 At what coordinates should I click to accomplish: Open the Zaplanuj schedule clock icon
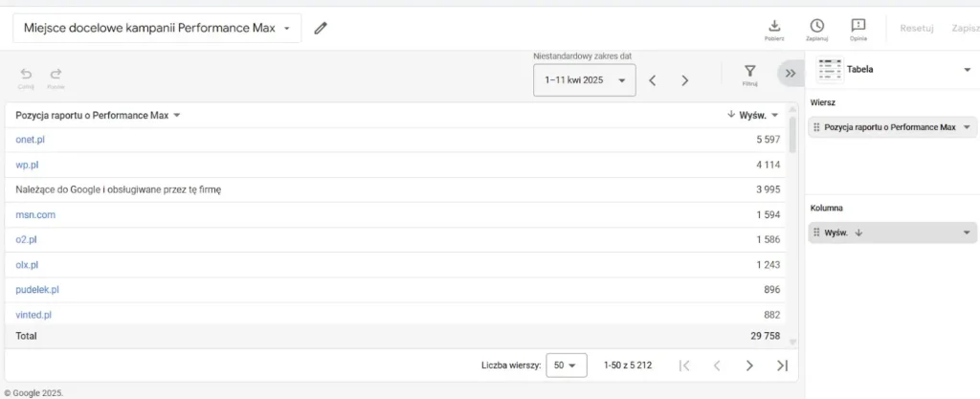[816, 26]
